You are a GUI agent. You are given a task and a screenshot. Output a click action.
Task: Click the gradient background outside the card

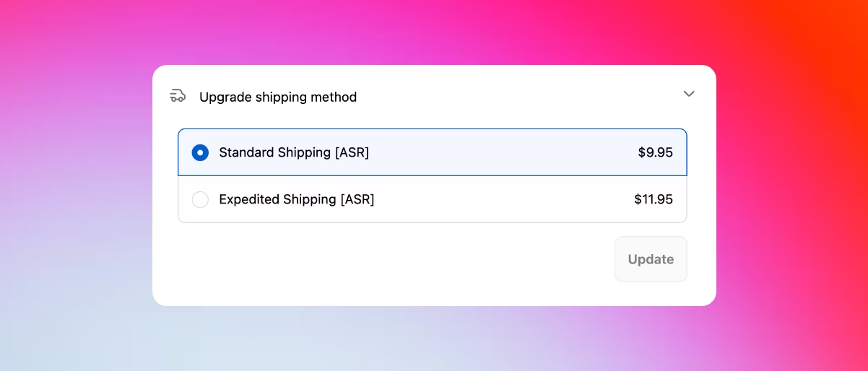pos(72,217)
